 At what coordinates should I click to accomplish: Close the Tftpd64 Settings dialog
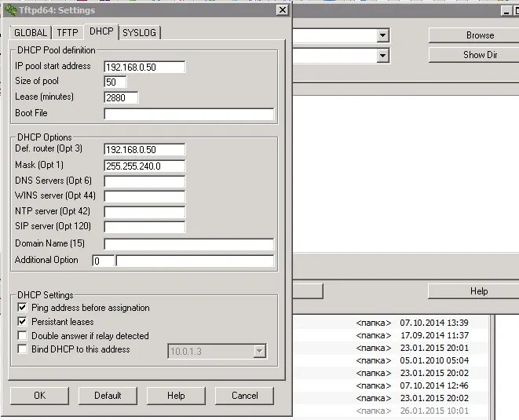point(283,10)
